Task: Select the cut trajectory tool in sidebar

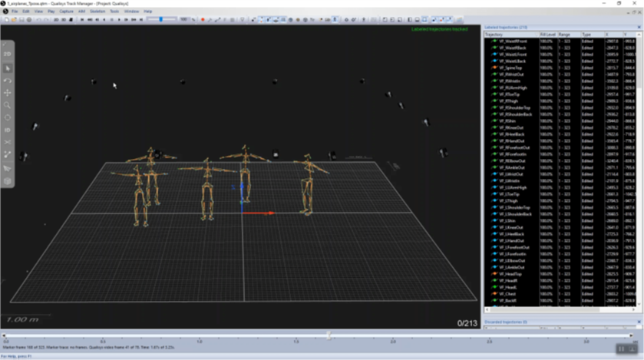Action: (x=8, y=142)
